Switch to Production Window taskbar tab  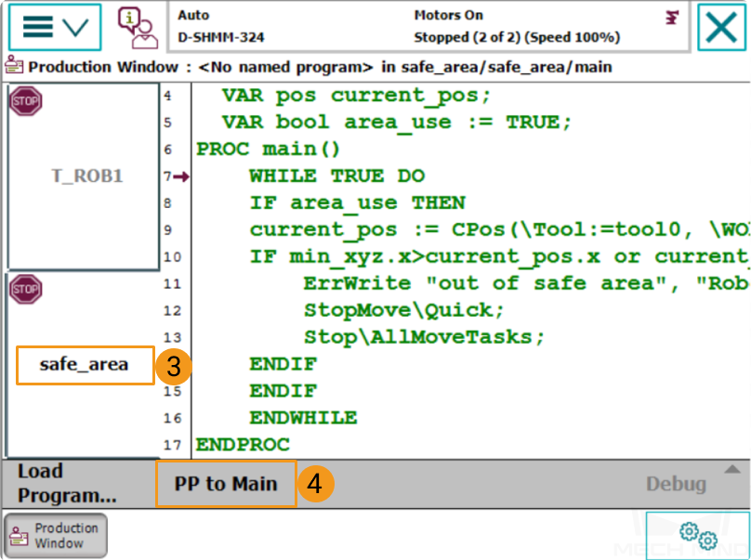tap(56, 536)
